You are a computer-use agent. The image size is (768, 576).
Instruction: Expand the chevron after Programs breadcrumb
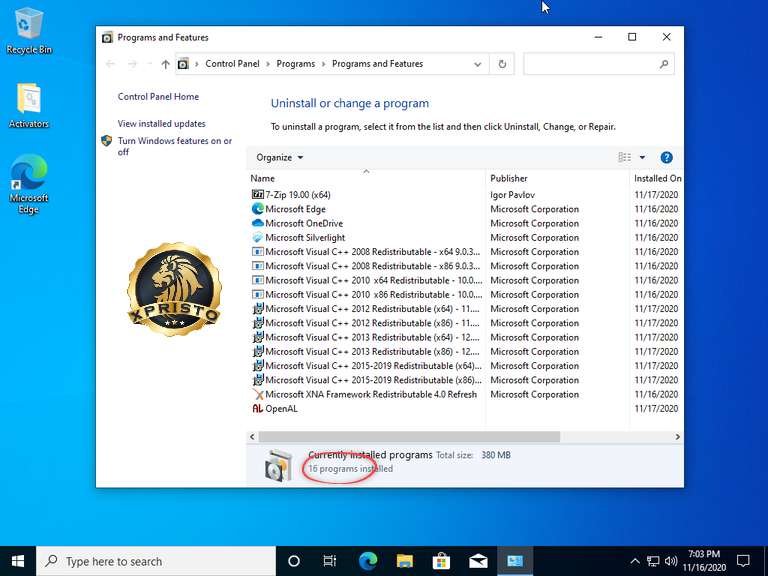323,64
